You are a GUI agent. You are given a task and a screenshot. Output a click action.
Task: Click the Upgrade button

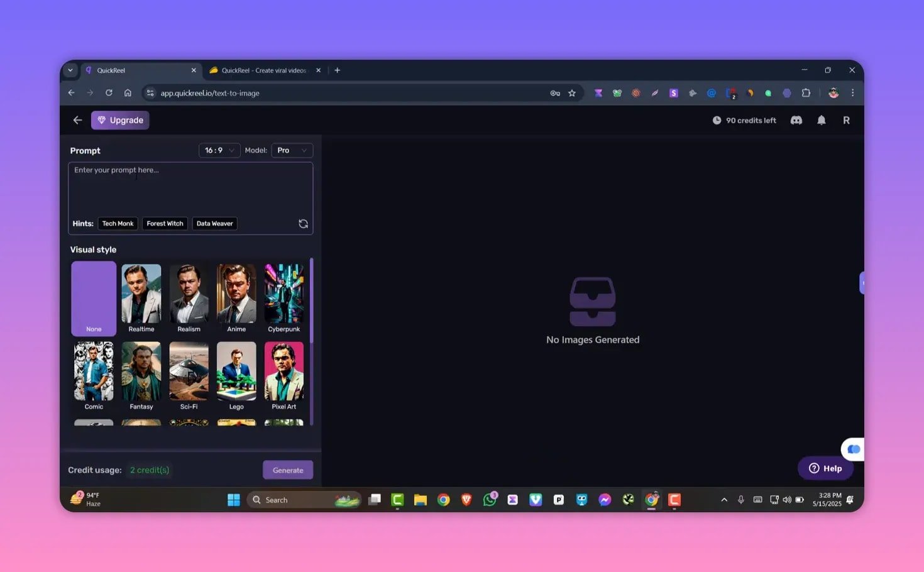pos(120,120)
